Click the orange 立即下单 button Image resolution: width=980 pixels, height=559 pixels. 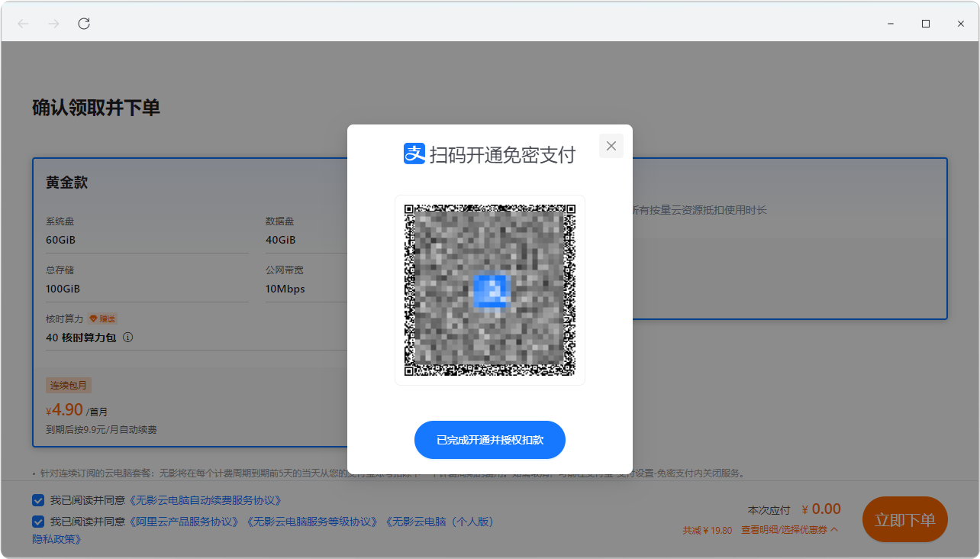[x=904, y=519]
